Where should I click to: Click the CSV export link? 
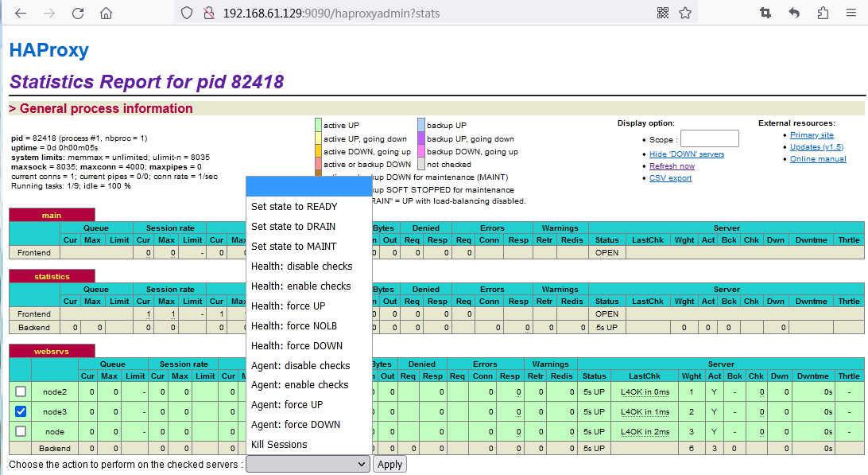670,178
